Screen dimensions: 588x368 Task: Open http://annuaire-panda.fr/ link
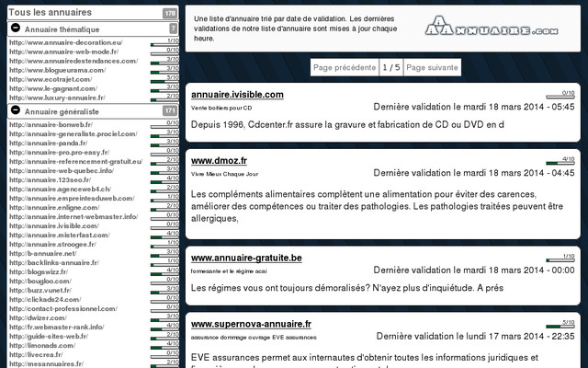point(49,144)
